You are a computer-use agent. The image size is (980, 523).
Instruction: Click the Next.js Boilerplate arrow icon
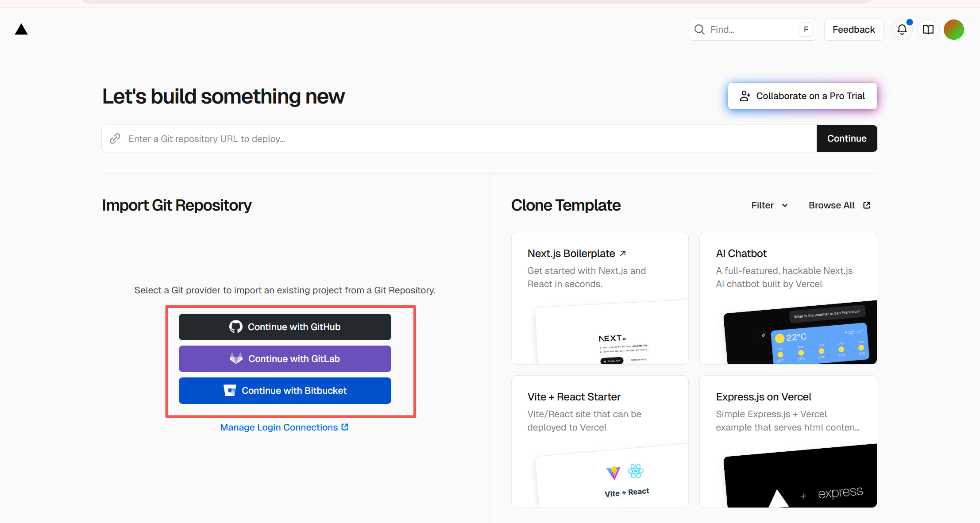[x=623, y=254]
